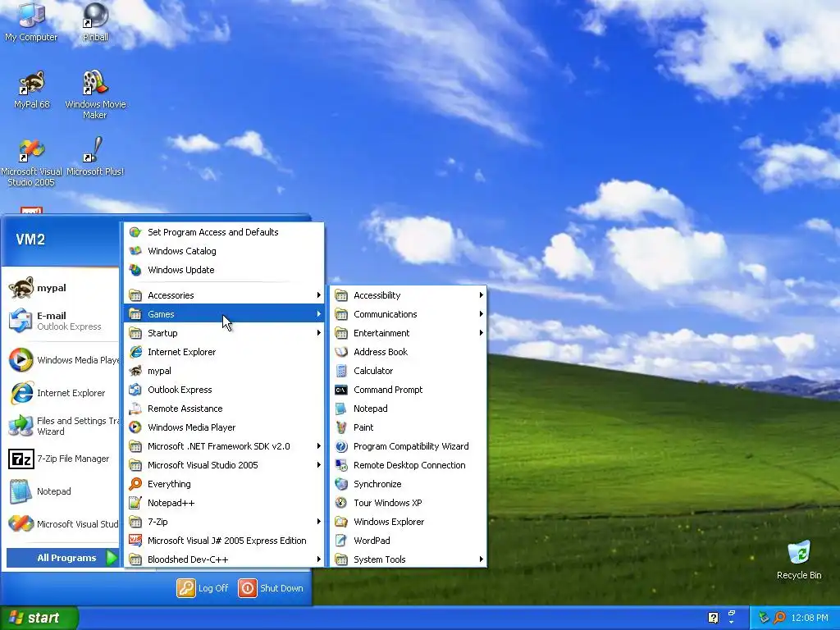Open Microsoft Plus! desktop shortcut
The height and width of the screenshot is (630, 840).
(95, 157)
